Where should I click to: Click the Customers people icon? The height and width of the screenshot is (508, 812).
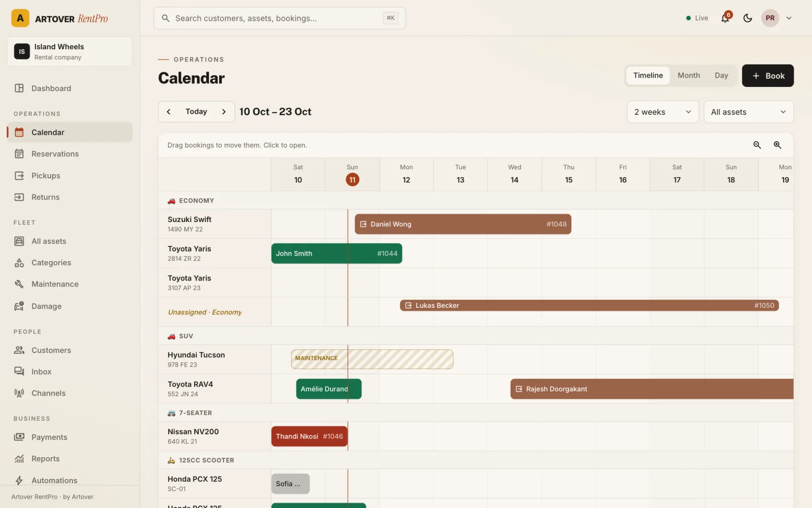[x=19, y=350]
